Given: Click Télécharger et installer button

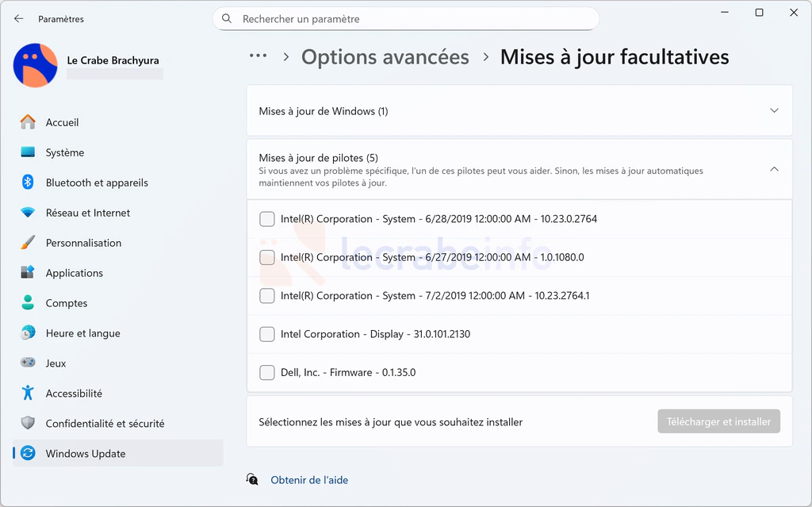Looking at the screenshot, I should [718, 422].
